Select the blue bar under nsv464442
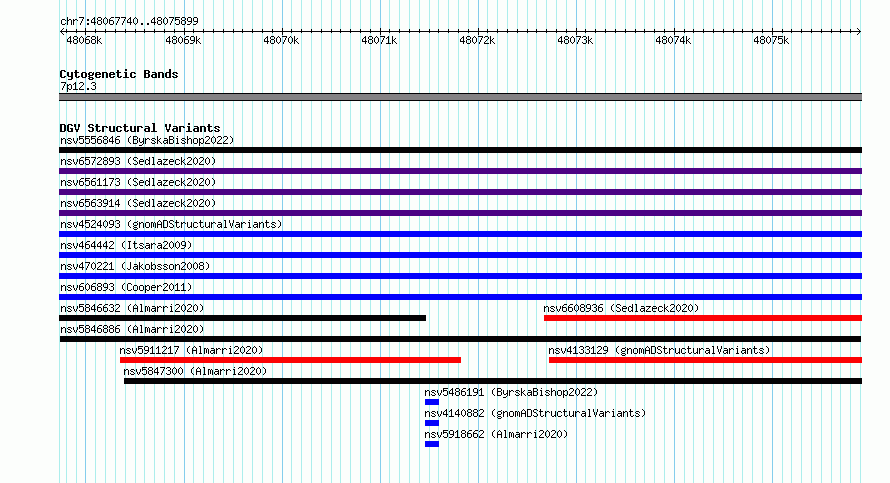Image resolution: width=890 pixels, height=483 pixels. tap(460, 255)
